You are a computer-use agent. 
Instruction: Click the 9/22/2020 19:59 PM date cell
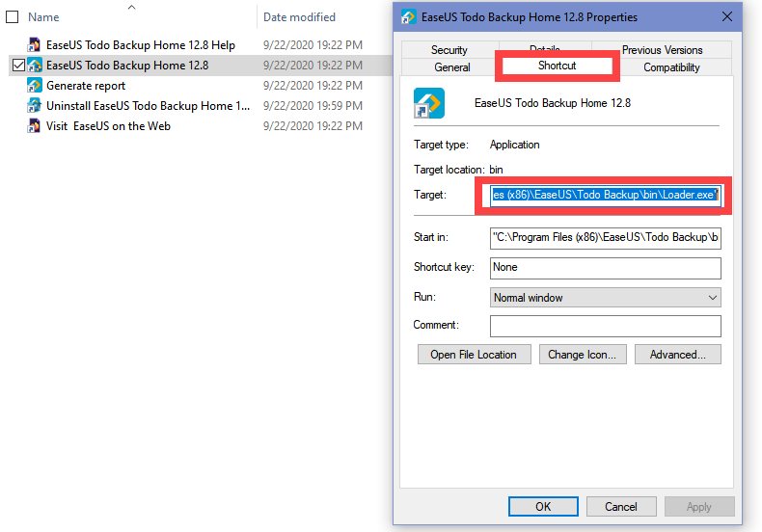(x=313, y=105)
